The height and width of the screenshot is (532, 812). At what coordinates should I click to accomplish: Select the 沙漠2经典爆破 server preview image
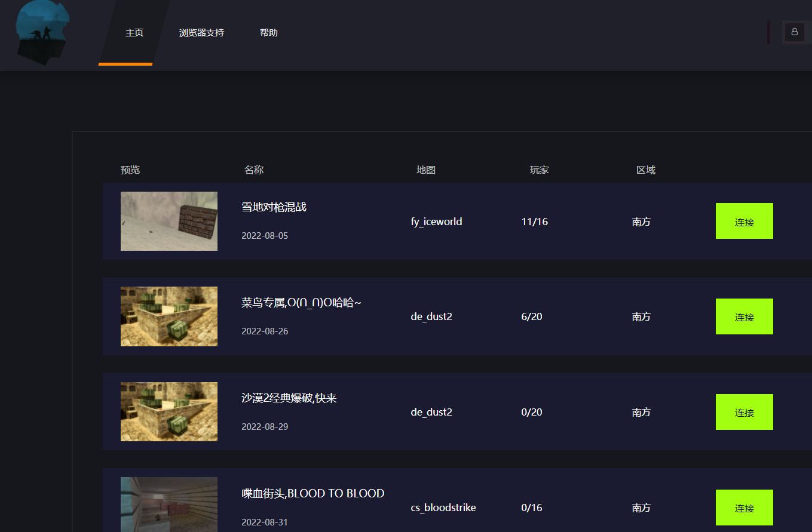[169, 412]
